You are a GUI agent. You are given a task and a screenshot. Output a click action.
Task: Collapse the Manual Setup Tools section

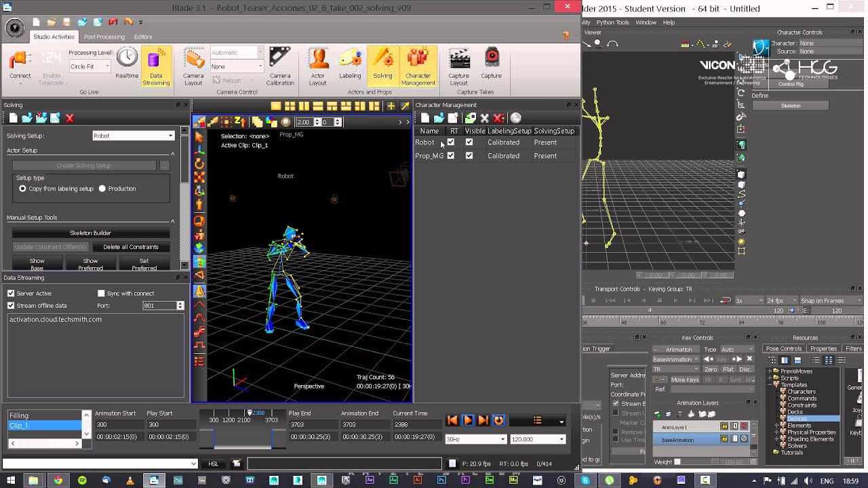(x=172, y=221)
